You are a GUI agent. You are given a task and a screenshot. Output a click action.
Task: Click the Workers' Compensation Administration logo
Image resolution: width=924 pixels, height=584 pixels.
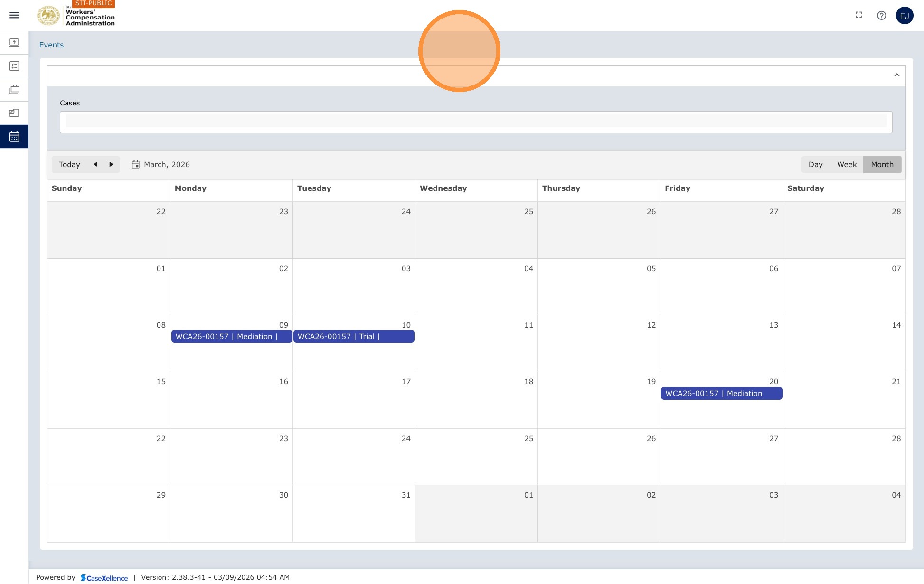coord(76,16)
